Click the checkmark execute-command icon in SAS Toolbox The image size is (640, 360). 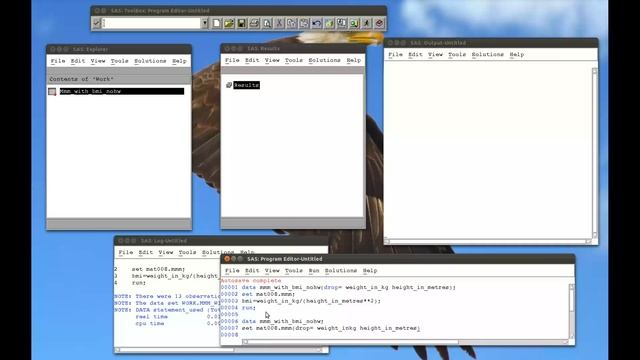tap(96, 23)
